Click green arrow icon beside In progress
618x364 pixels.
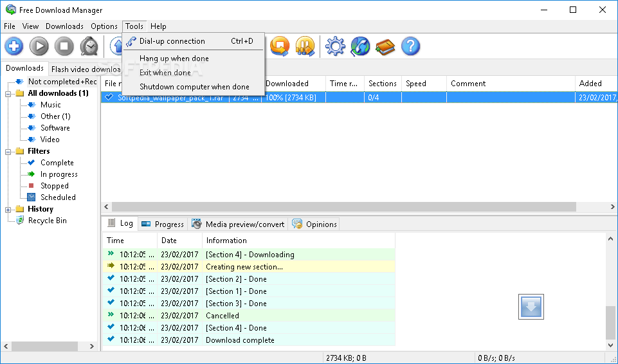point(32,174)
